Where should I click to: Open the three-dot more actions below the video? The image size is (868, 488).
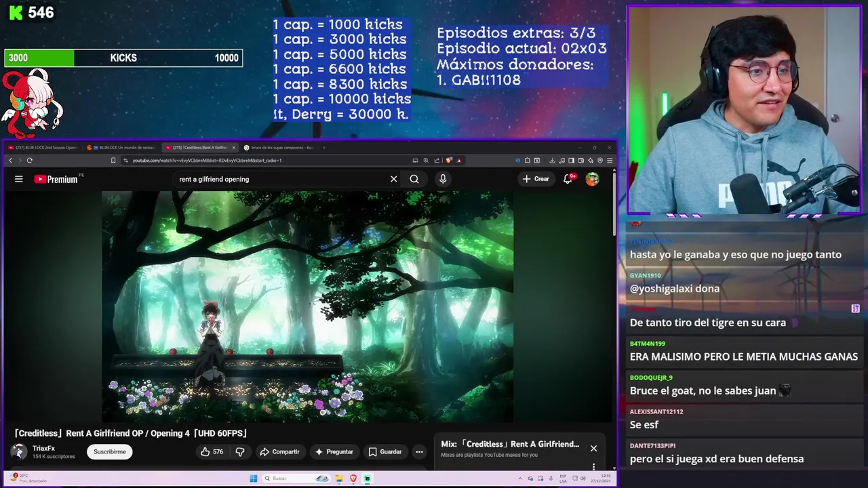(x=419, y=451)
